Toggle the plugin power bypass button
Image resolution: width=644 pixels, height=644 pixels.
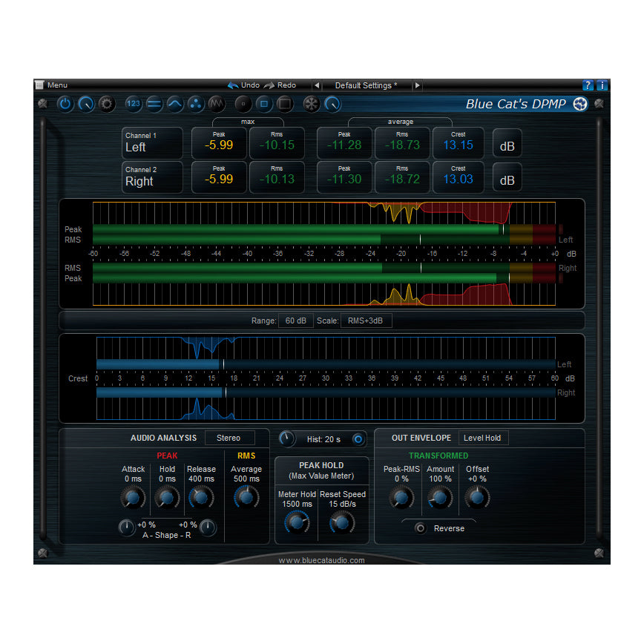[x=65, y=104]
